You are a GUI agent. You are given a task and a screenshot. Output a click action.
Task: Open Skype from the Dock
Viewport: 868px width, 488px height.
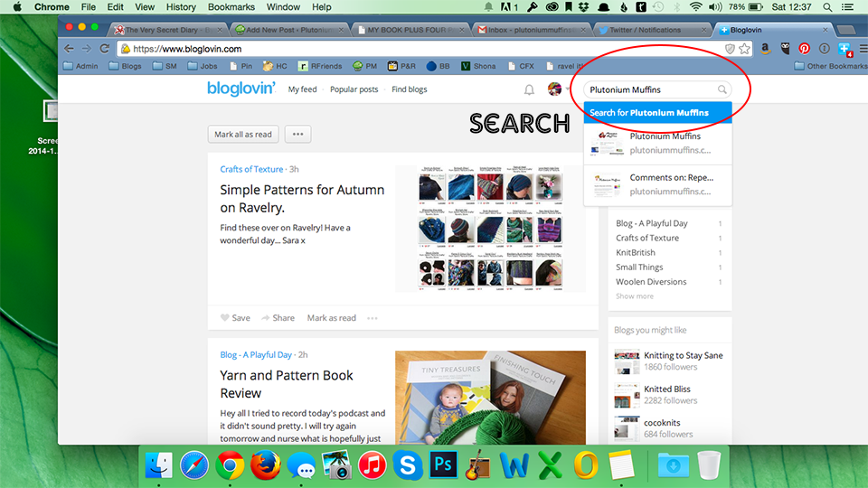408,465
